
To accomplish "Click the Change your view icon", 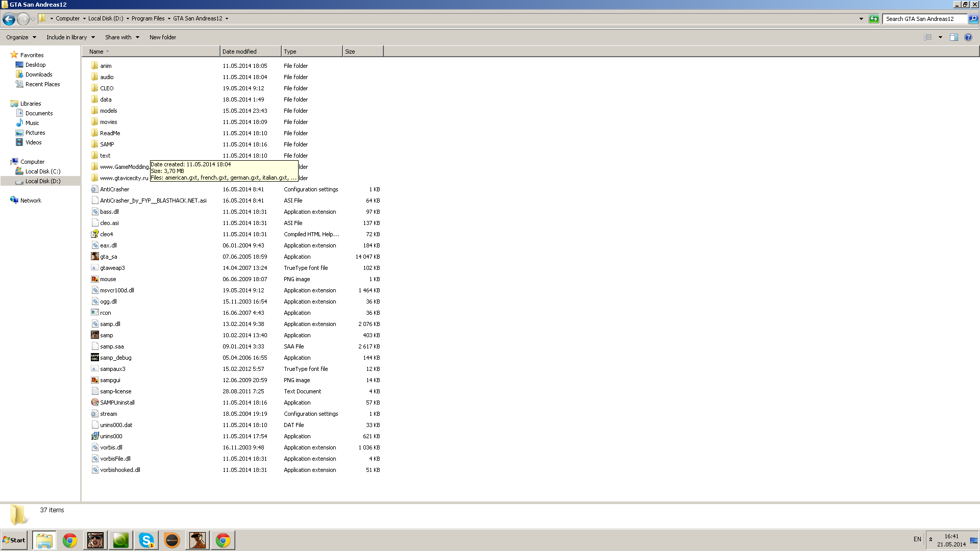I will tap(928, 37).
